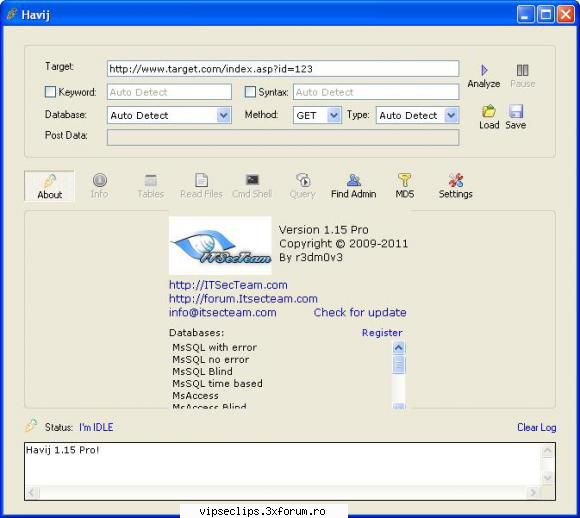Enable the Syntax checkbox
The height and width of the screenshot is (518, 580).
[x=250, y=92]
